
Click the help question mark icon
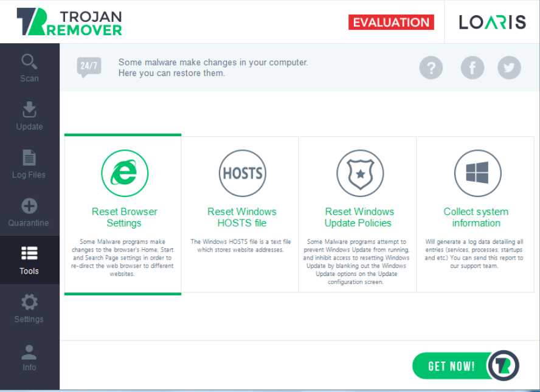[x=431, y=67]
